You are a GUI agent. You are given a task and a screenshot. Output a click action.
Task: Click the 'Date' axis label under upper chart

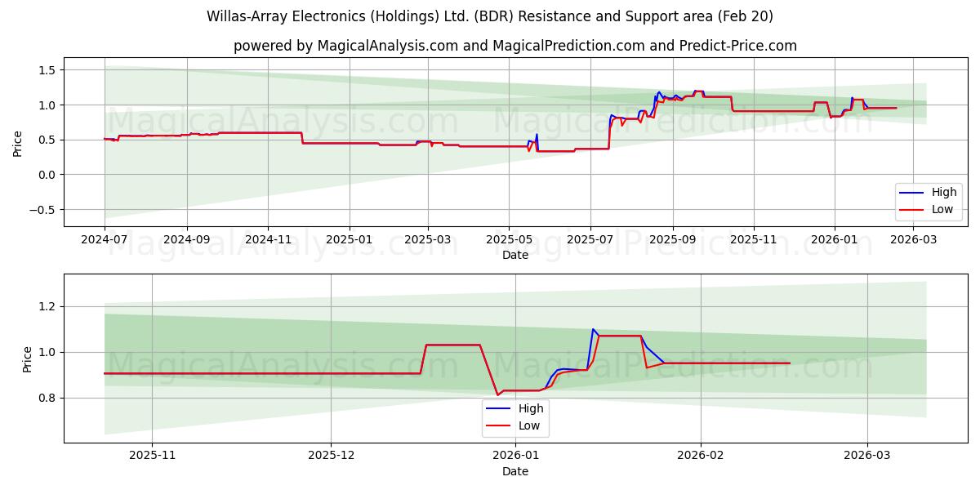point(515,256)
